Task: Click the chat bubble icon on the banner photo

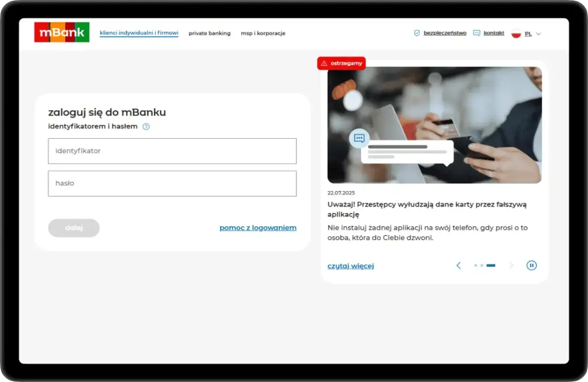Action: (359, 138)
